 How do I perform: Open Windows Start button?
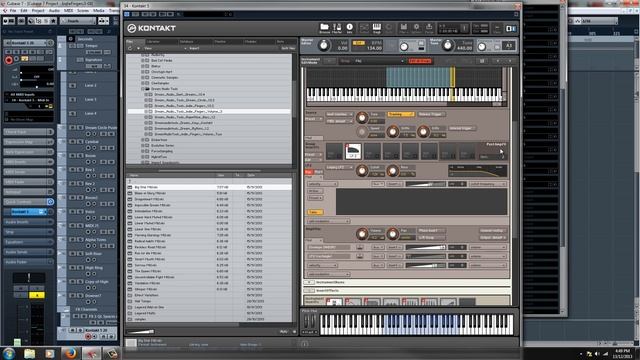coord(9,353)
